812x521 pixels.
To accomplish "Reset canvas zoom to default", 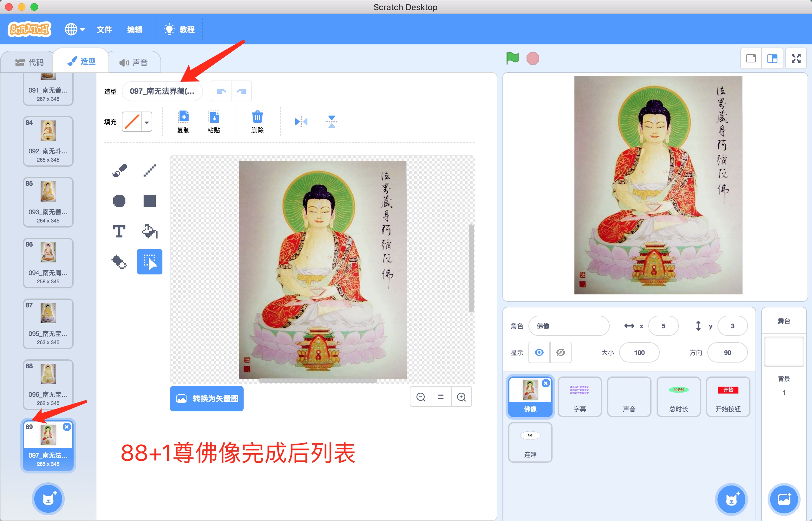I will (x=441, y=397).
